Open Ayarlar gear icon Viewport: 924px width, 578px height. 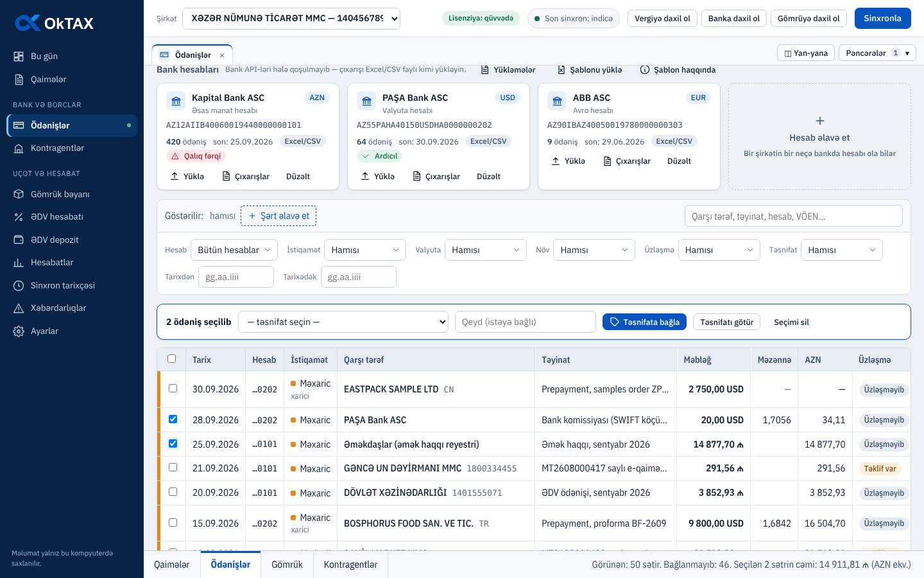19,331
